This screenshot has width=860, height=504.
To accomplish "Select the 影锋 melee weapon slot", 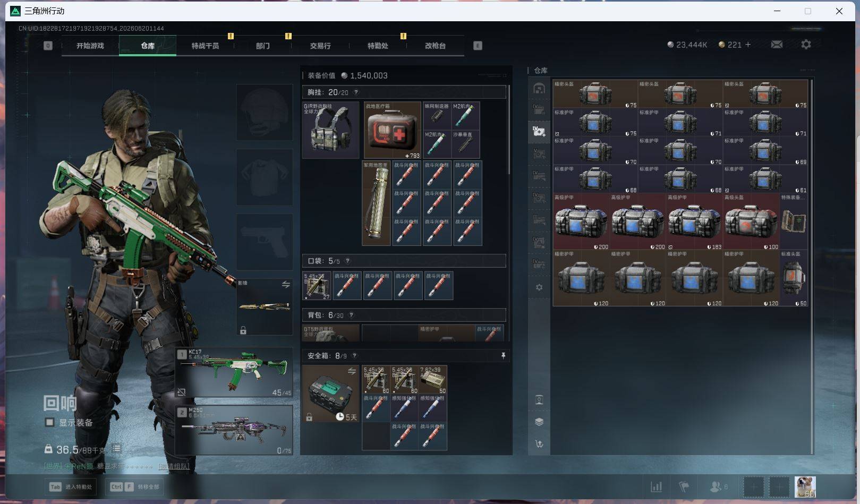I will [265, 307].
